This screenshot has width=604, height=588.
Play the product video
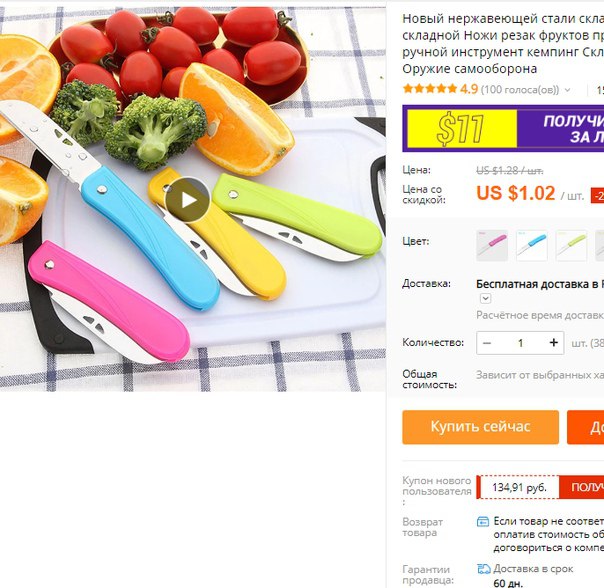(x=187, y=200)
